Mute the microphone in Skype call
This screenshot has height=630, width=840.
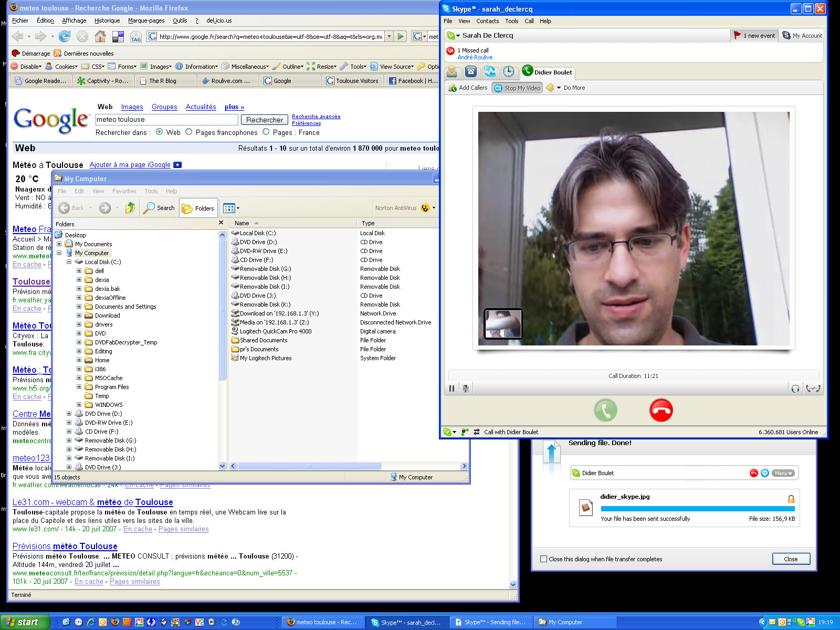[465, 388]
